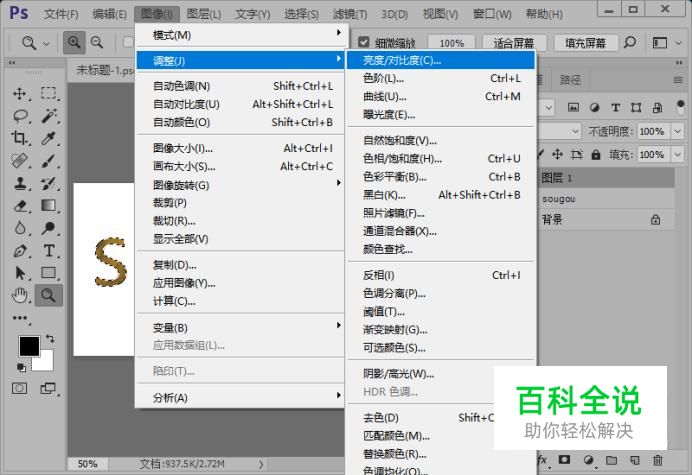Select the Zoom tool in toolbox
Viewport: 692px width, 475px height.
pos(49,295)
